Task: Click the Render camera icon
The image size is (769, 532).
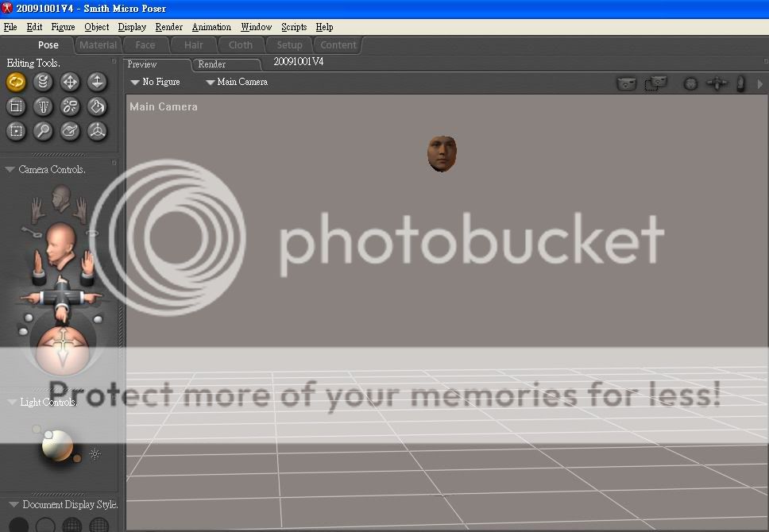Action: click(627, 83)
